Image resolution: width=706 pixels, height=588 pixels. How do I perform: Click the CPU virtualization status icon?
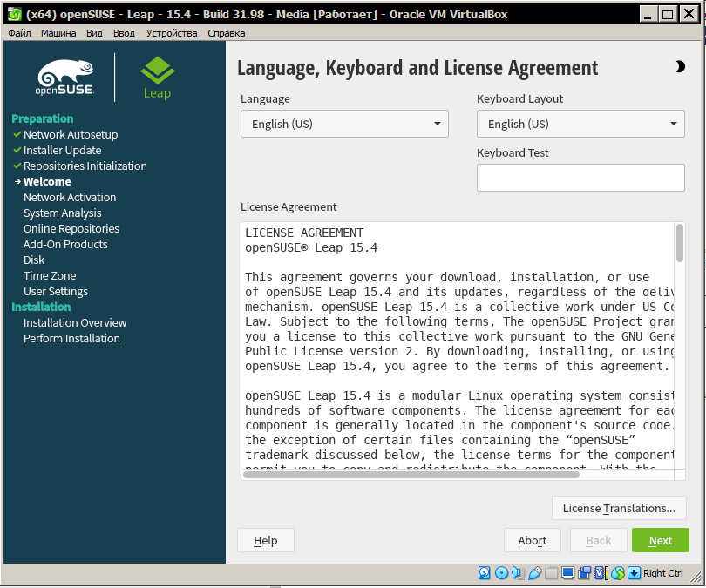coord(601,572)
